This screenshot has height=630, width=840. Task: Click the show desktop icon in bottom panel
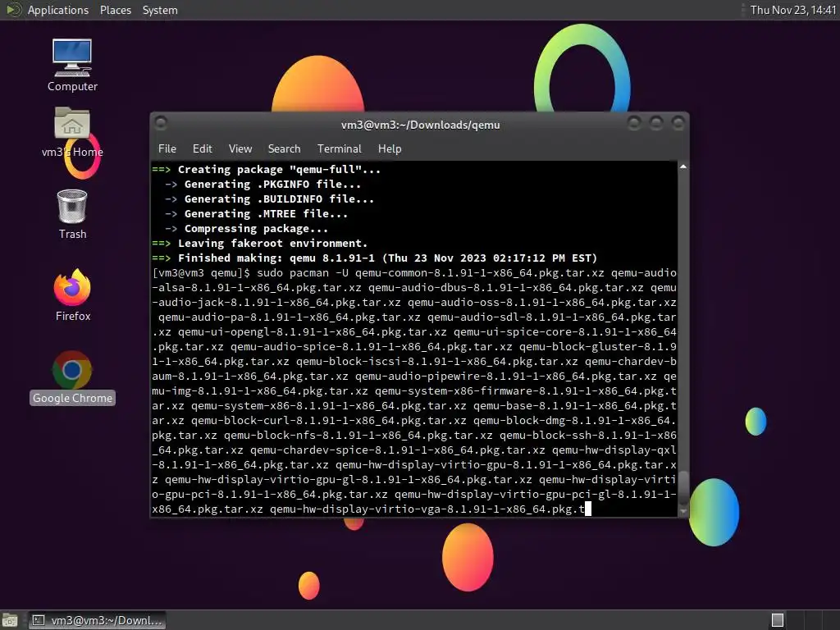(10, 620)
